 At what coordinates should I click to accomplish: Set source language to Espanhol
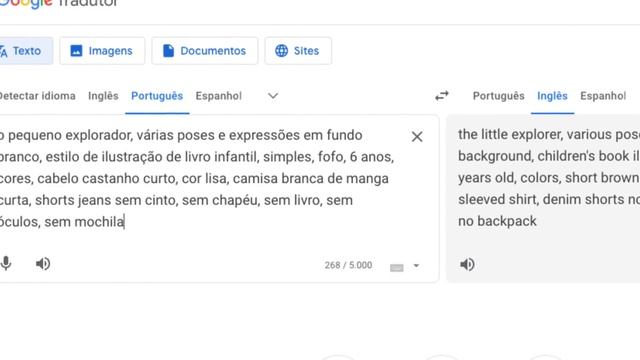pyautogui.click(x=218, y=96)
